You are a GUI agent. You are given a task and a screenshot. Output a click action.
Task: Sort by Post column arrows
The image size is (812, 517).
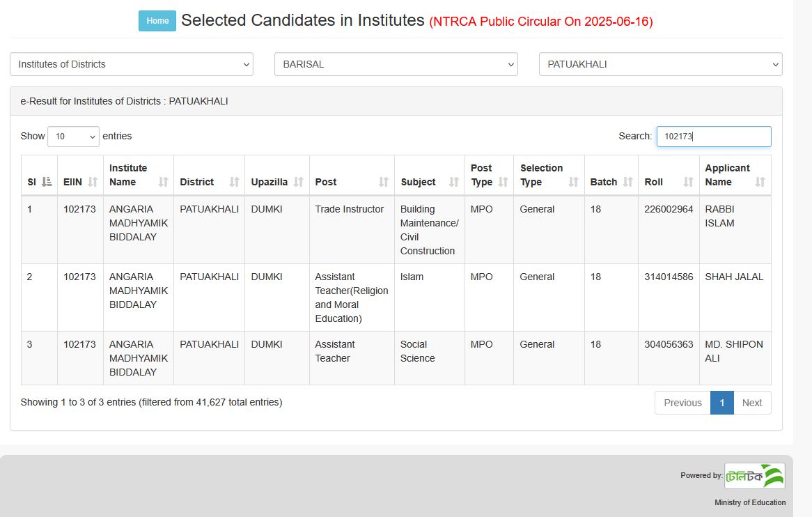(383, 182)
